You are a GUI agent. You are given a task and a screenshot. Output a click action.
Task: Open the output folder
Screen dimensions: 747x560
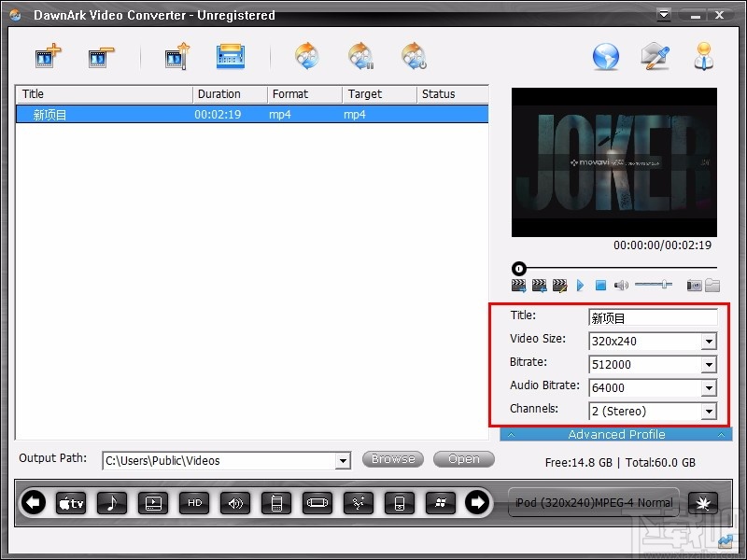pos(464,458)
